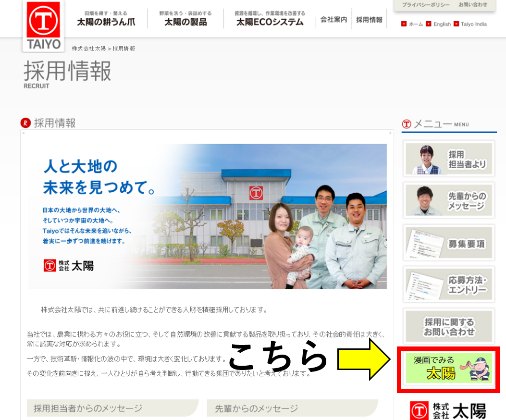Open 採用に関するお問い合わせ sidebar button
Viewport: 506px width, 420px height.
click(x=448, y=326)
